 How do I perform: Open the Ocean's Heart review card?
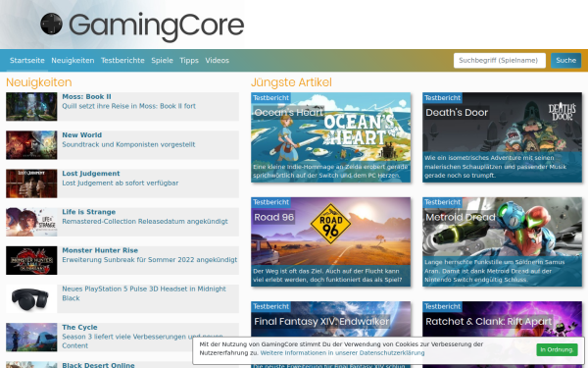click(331, 137)
